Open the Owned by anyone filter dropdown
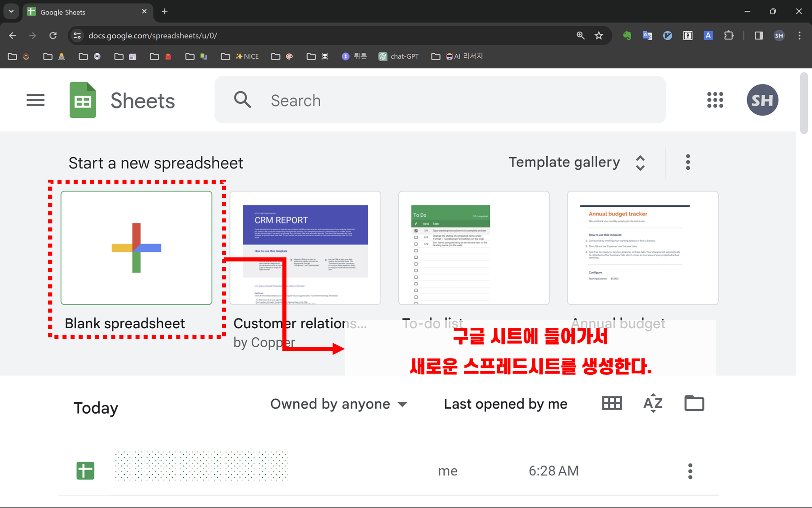812x508 pixels. tap(339, 404)
